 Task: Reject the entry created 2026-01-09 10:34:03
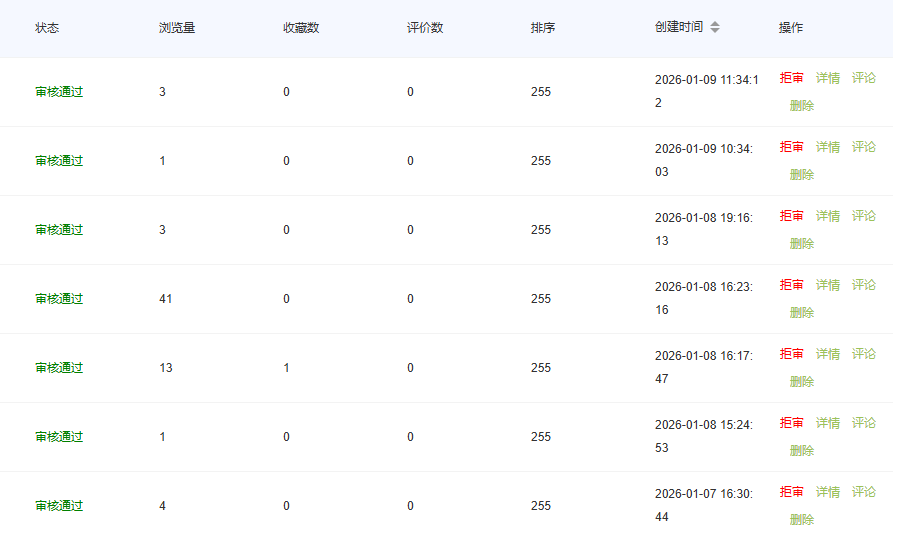[791, 147]
